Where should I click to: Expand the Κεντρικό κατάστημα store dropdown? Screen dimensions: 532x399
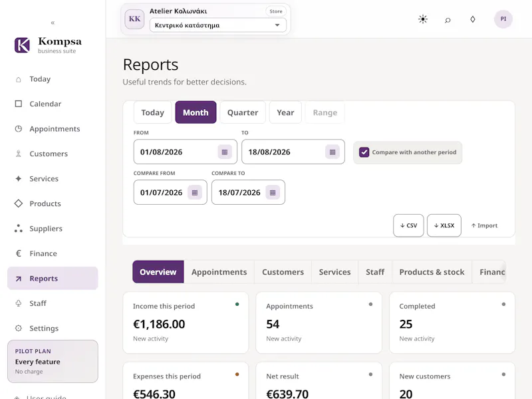pos(218,25)
